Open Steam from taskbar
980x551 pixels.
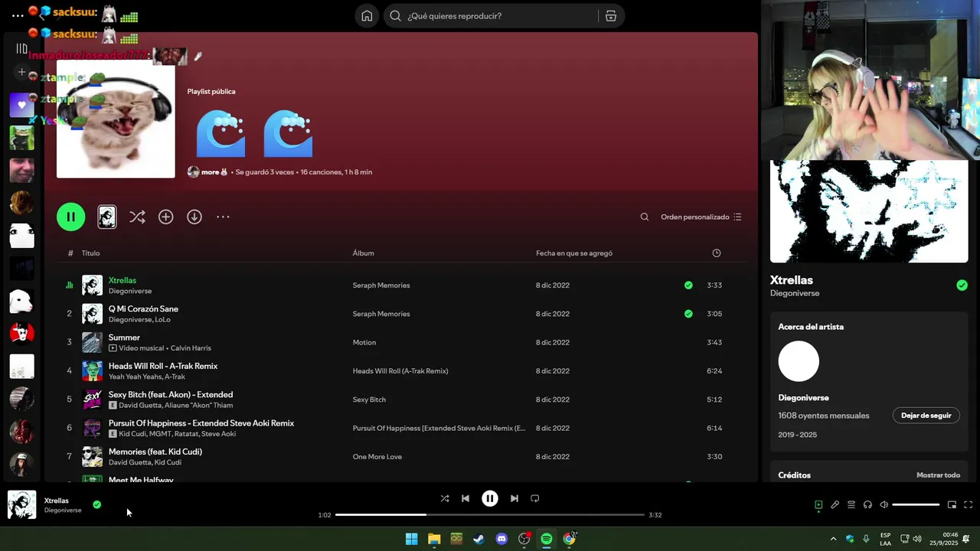[479, 539]
